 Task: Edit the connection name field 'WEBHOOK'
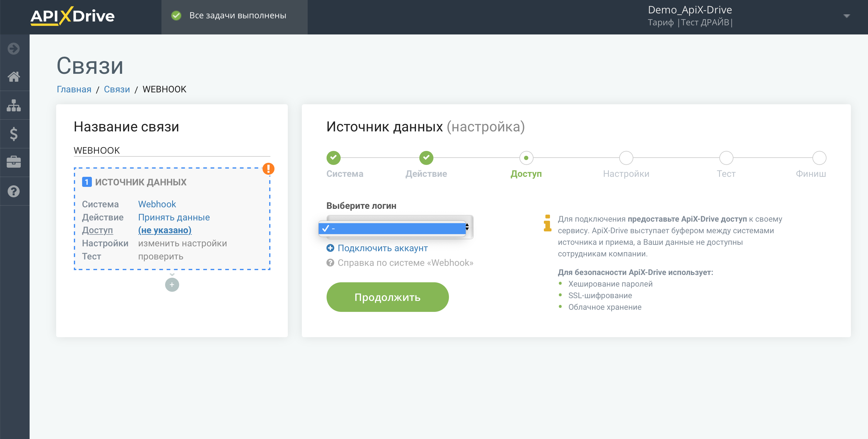172,151
